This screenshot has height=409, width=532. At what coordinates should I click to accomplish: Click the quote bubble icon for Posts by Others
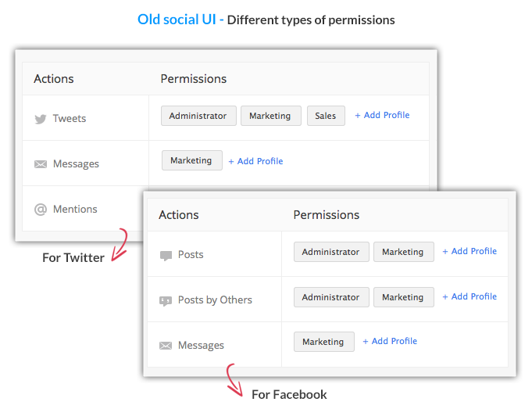tap(166, 301)
